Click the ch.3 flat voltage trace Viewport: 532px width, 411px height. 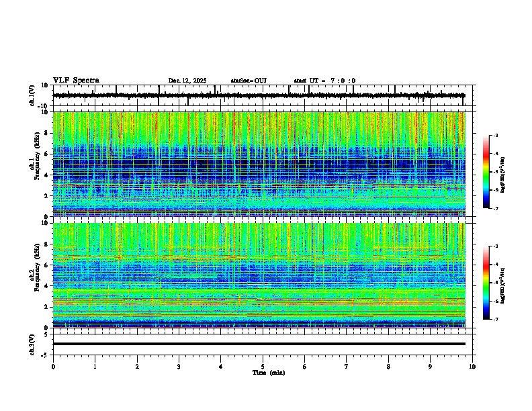[259, 344]
